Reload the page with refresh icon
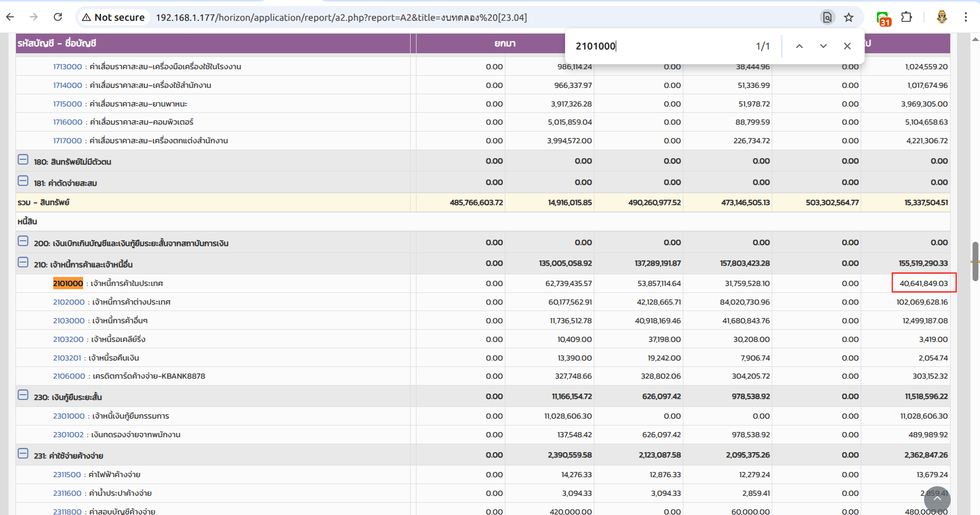Image resolution: width=980 pixels, height=515 pixels. 58,17
